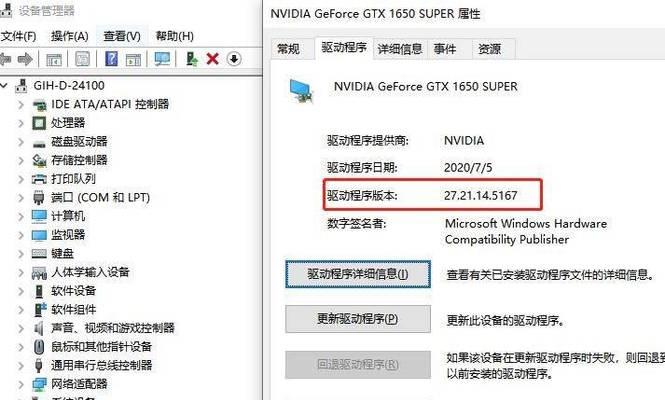Click the red X Uninstall device icon
The width and height of the screenshot is (665, 400).
point(212,59)
